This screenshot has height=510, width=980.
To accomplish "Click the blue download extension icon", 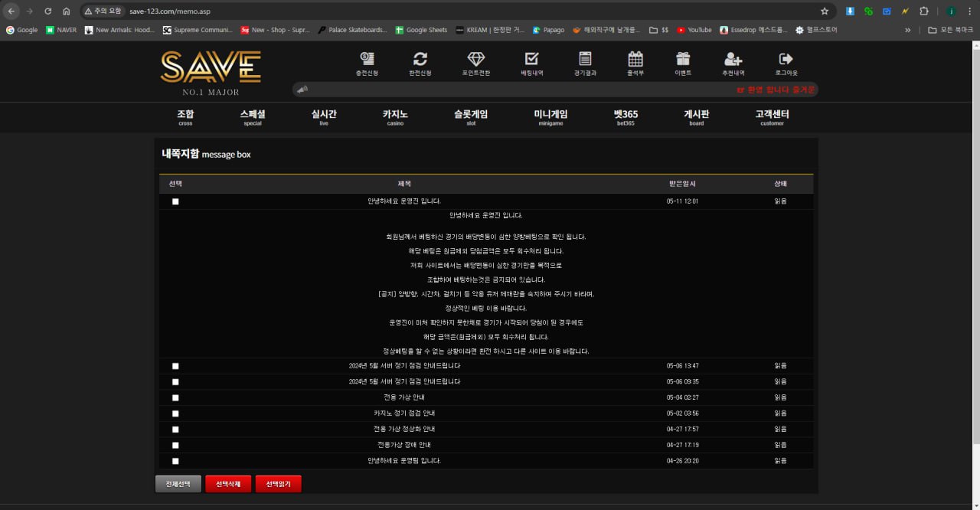I will 851,11.
